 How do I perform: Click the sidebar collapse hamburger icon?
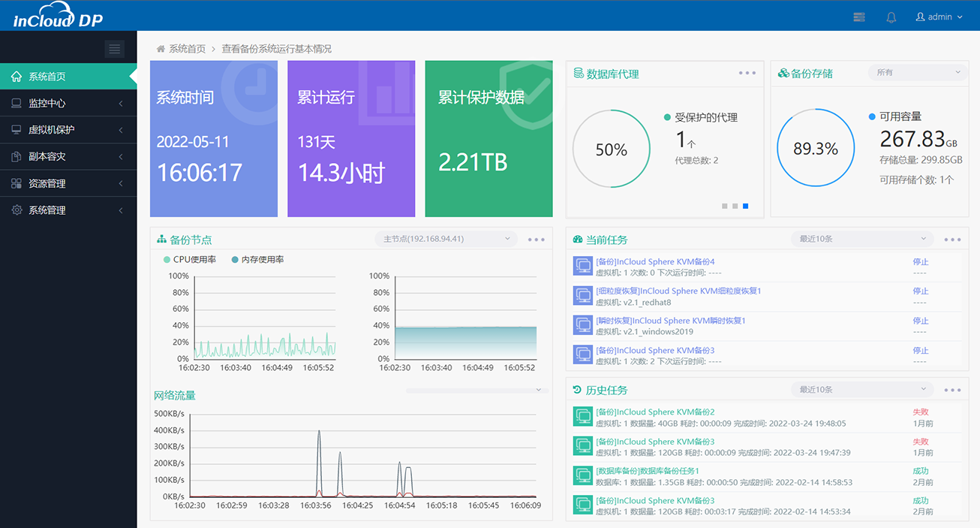pyautogui.click(x=114, y=49)
